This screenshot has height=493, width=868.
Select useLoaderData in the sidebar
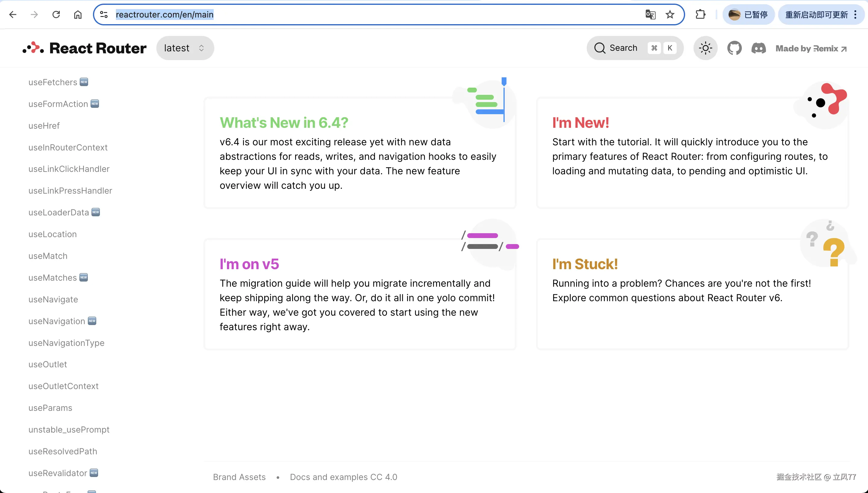pyautogui.click(x=59, y=212)
